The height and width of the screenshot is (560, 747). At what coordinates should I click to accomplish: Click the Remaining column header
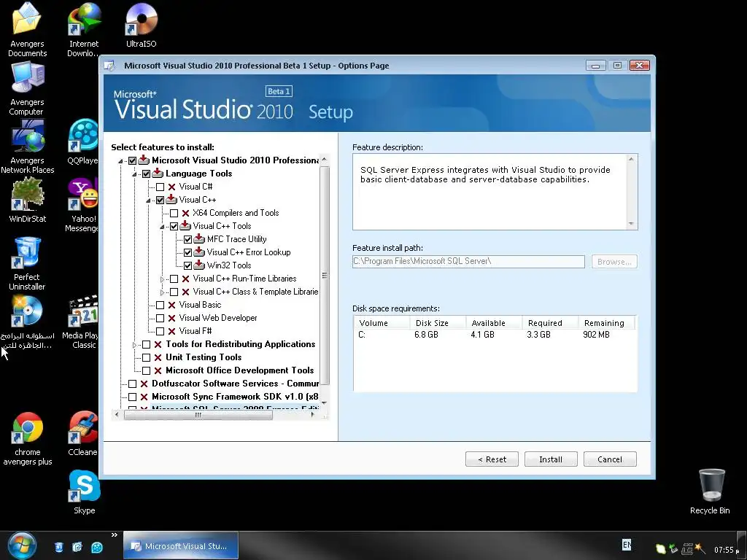coord(607,323)
